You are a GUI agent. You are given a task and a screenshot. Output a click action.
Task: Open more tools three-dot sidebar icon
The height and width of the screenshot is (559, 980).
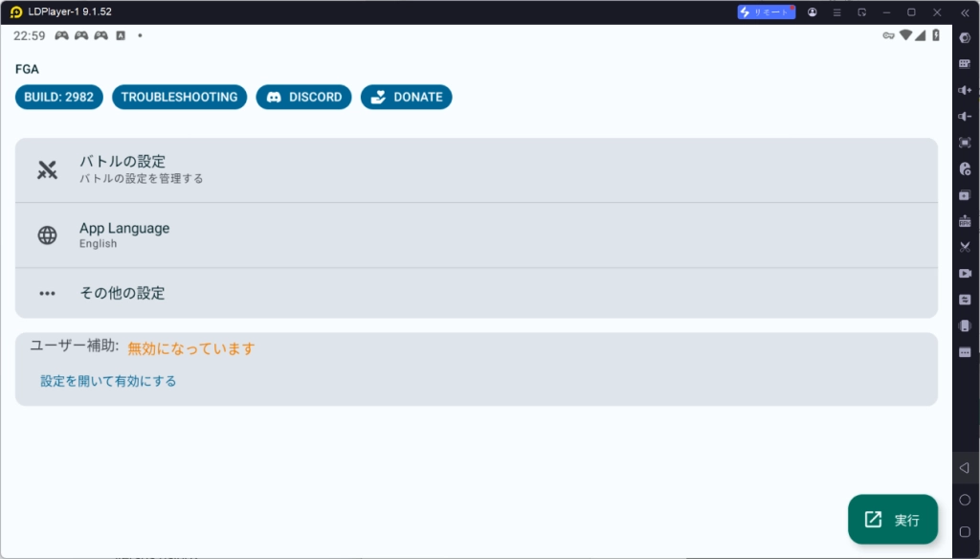[965, 352]
